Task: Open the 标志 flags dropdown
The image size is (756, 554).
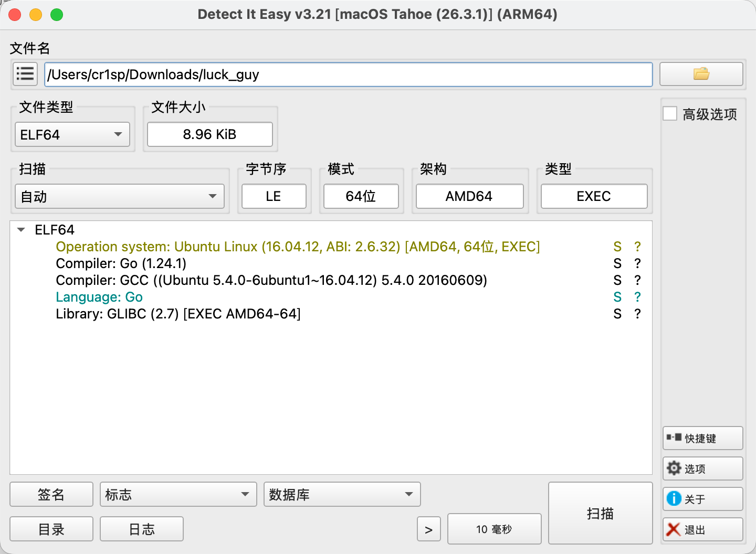Action: point(178,494)
